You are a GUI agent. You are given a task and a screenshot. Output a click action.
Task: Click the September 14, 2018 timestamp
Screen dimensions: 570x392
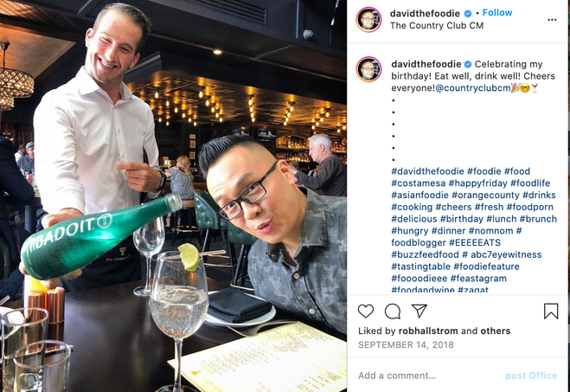tap(406, 344)
